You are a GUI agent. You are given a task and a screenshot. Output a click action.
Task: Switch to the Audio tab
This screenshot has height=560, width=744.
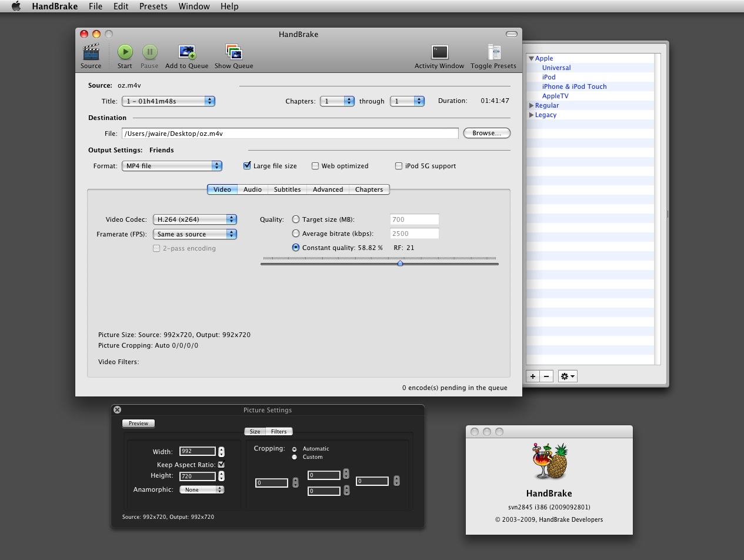click(x=252, y=189)
